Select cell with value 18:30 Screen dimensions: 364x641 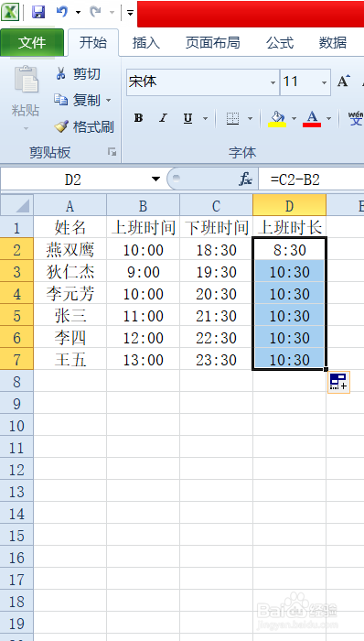pos(216,249)
